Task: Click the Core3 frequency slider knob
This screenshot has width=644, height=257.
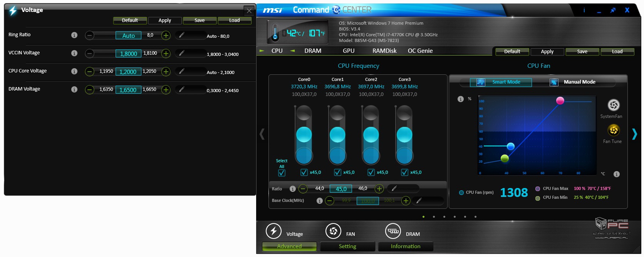Action: [404, 135]
